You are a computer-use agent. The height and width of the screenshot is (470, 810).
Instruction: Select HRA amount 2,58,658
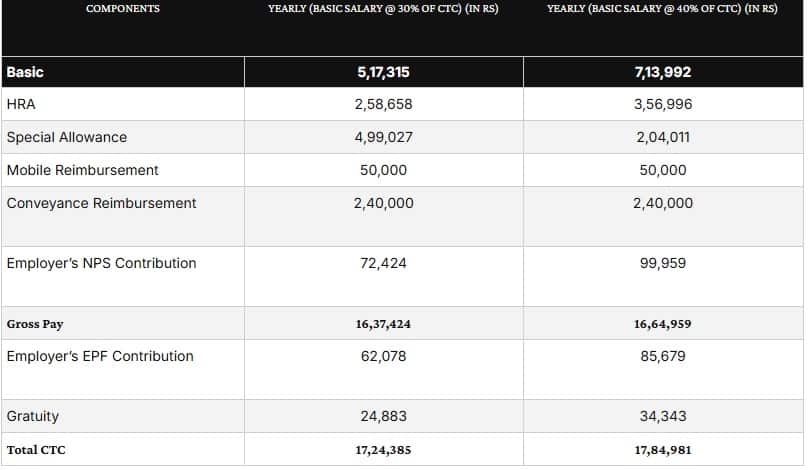(383, 104)
